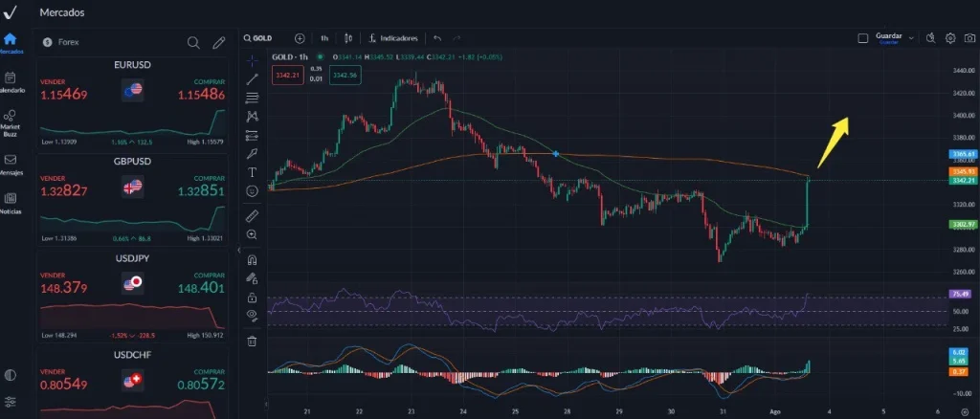
Task: Open the EURUSD instrument flag icon
Action: (x=132, y=90)
